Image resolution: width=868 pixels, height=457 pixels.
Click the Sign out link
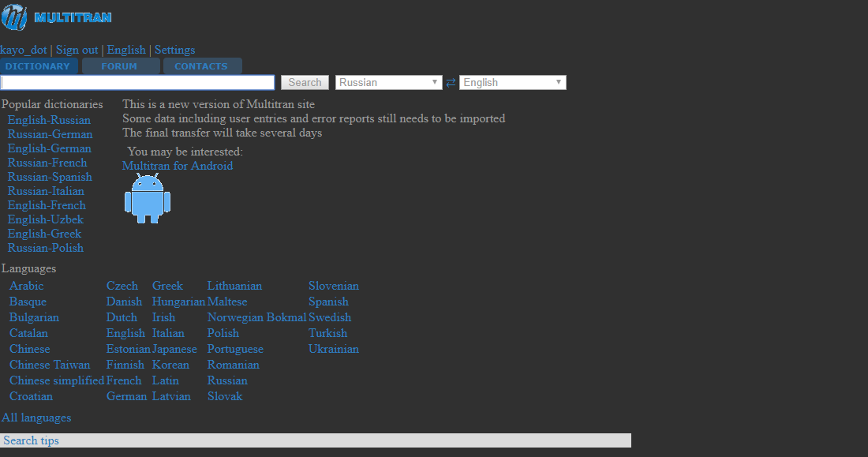(x=77, y=50)
